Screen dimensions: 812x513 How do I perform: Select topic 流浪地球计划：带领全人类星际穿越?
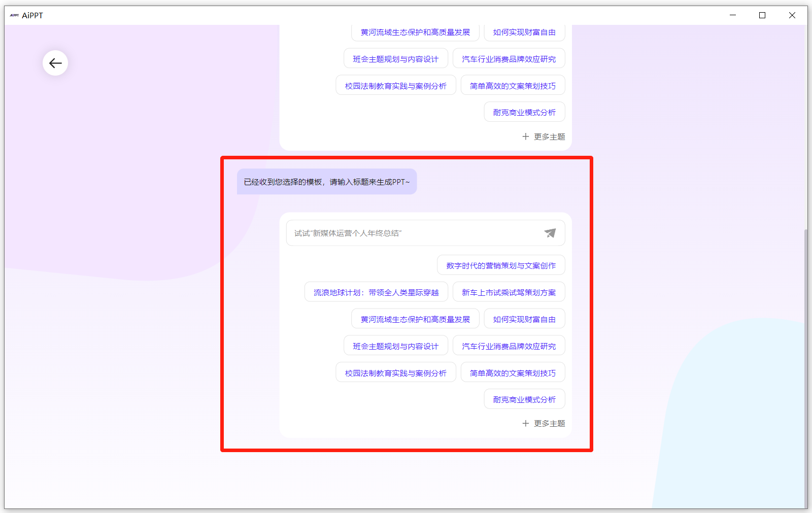[376, 292]
